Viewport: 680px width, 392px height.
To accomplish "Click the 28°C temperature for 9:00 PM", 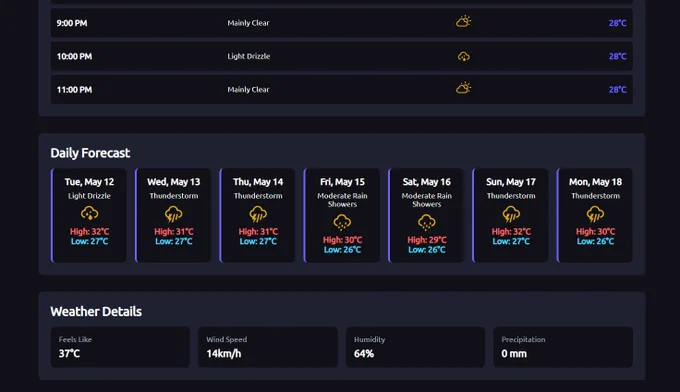I will point(618,23).
